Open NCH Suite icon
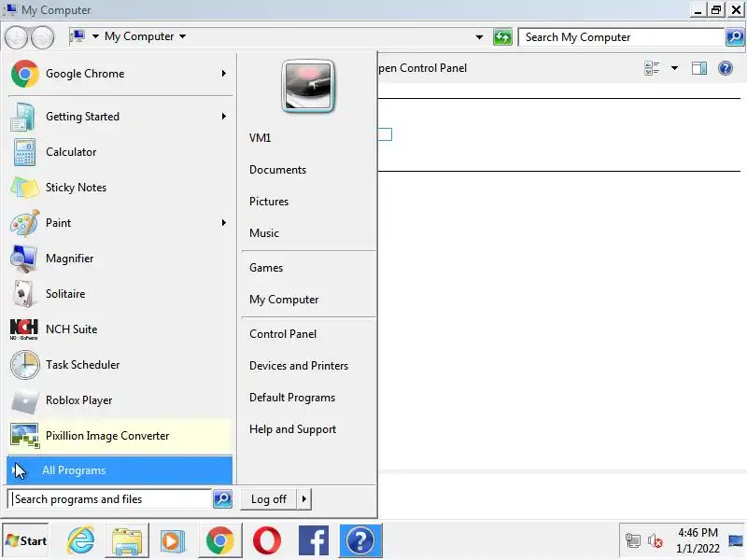Screen dimensions: 747x560 tap(24, 329)
